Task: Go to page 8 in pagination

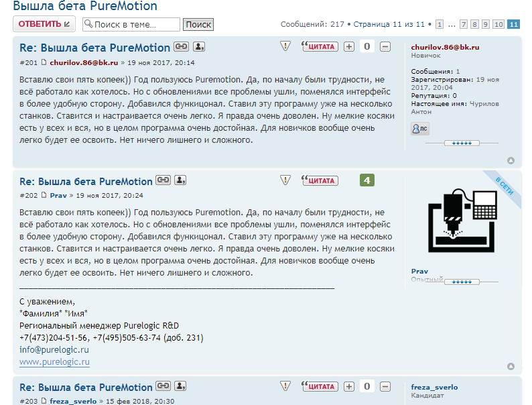Action: pyautogui.click(x=474, y=24)
